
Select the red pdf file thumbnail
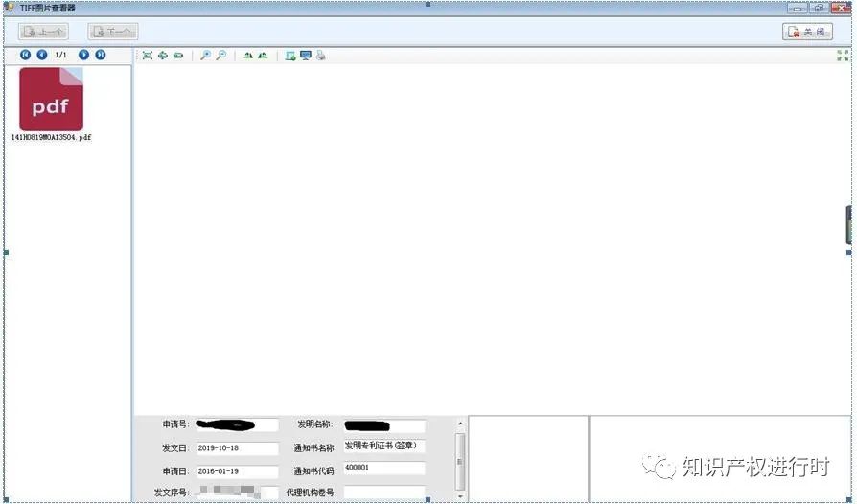[52, 99]
